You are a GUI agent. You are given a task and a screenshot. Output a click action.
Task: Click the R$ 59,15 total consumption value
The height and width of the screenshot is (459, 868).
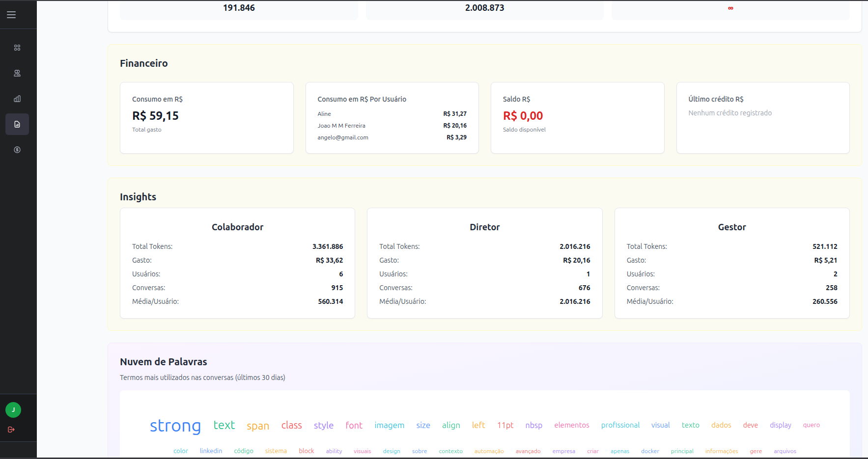pyautogui.click(x=155, y=116)
